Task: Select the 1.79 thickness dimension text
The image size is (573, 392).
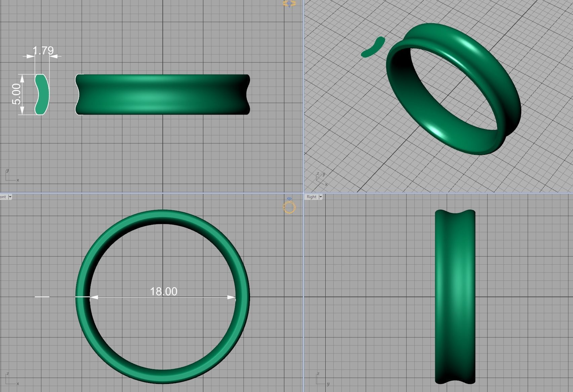Action: pyautogui.click(x=43, y=50)
